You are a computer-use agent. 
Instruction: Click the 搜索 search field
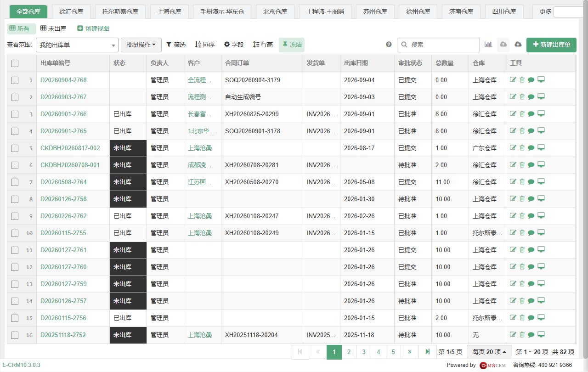tap(438, 45)
